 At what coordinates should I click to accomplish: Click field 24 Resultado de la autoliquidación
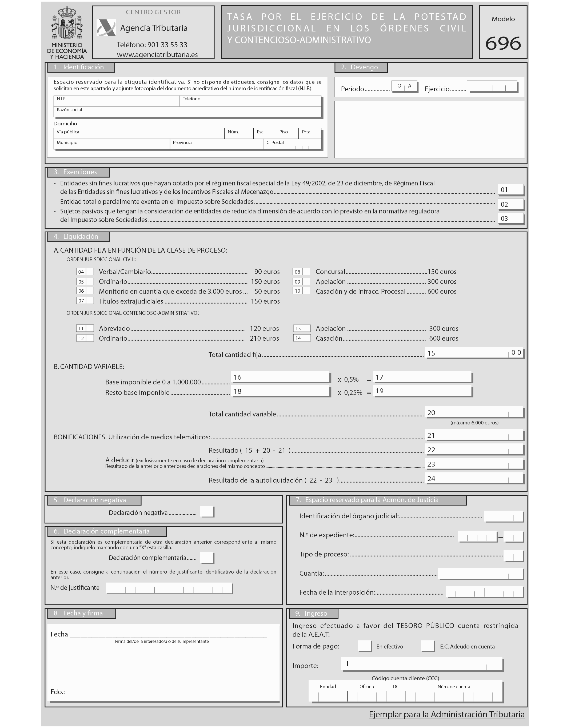pos(480,478)
